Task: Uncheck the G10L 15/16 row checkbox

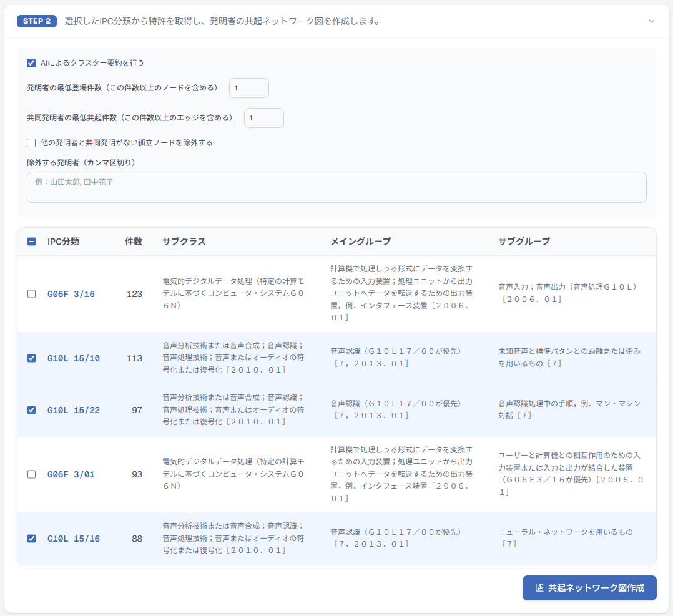Action: [x=31, y=539]
